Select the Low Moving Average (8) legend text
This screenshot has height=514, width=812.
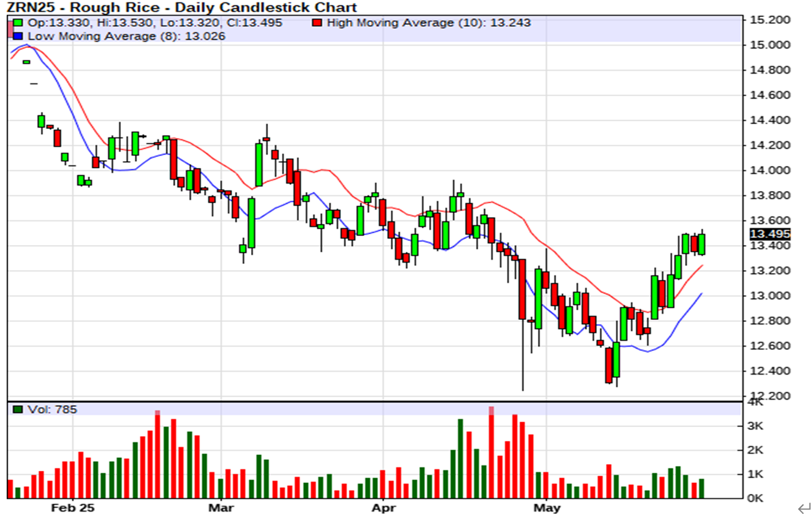tap(127, 36)
